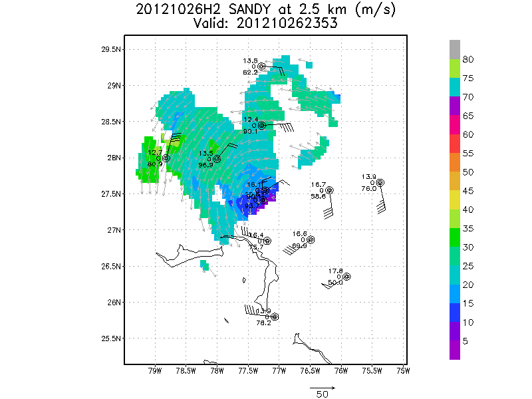Select the dropsonde marker labeled 16.1
532x399 pixels.
pyautogui.click(x=265, y=190)
